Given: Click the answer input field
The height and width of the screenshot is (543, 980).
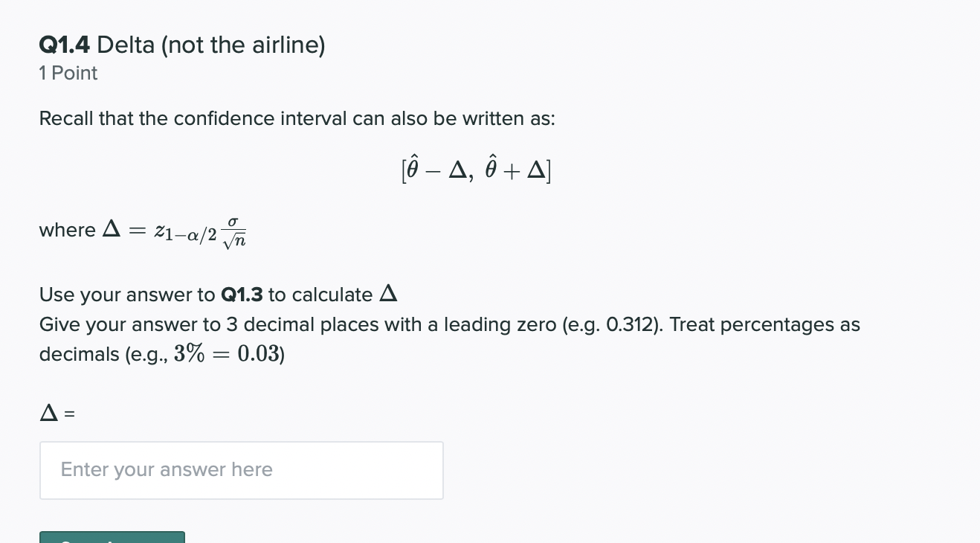Looking at the screenshot, I should pyautogui.click(x=241, y=470).
